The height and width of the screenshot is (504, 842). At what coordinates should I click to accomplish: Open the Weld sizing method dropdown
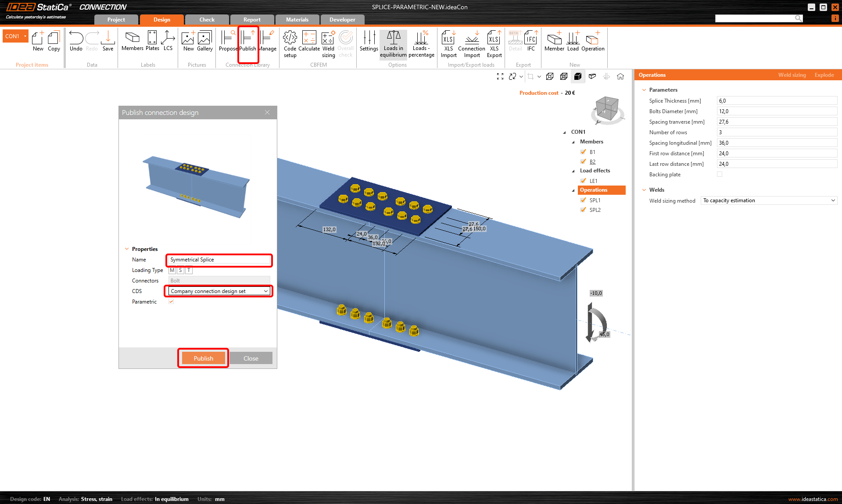click(833, 200)
